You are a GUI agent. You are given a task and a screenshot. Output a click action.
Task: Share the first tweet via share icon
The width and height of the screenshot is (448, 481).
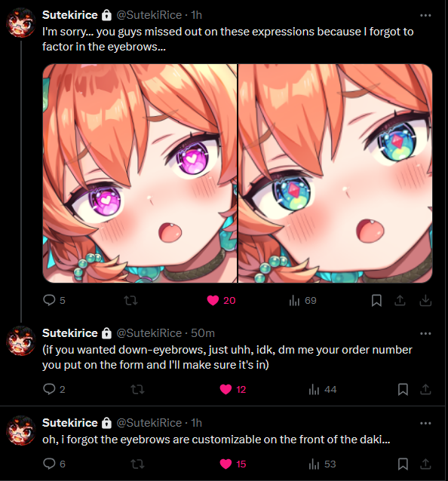400,300
